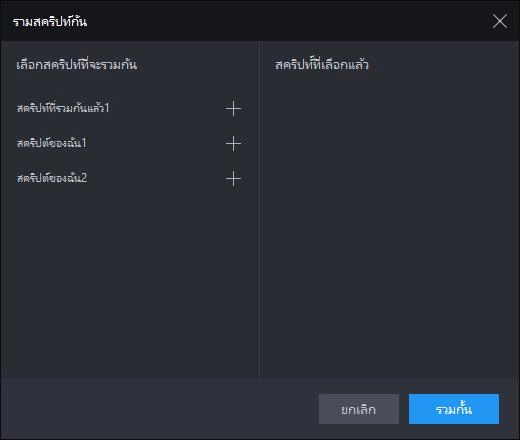The image size is (520, 440).
Task: Add สคริปท์ที่รวมกันแล้ว1 using its plus icon
Action: coord(233,109)
